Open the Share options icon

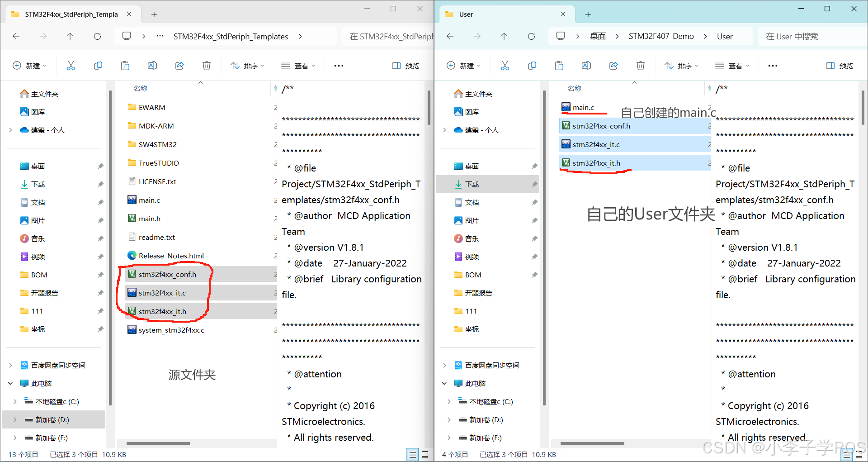(x=613, y=66)
